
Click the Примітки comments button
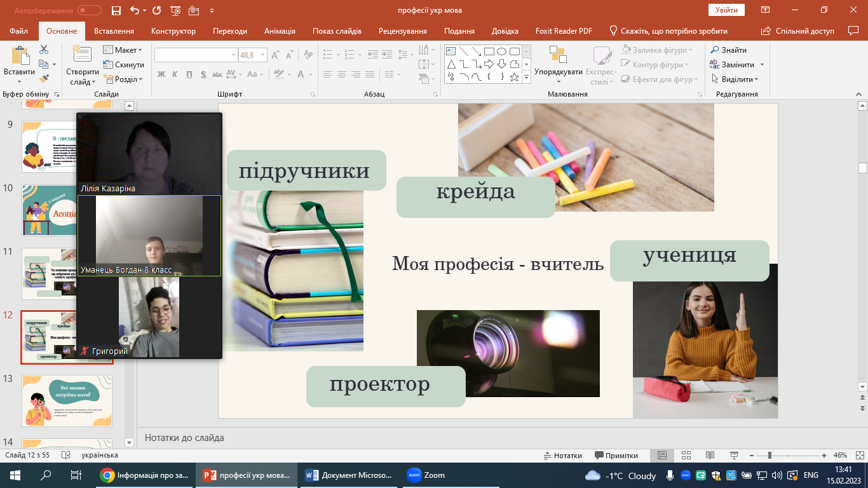click(616, 456)
